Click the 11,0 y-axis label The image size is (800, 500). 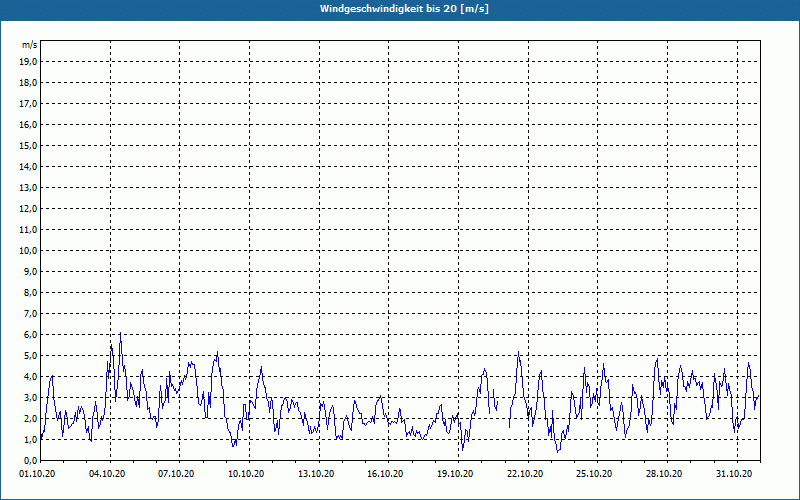[28, 230]
